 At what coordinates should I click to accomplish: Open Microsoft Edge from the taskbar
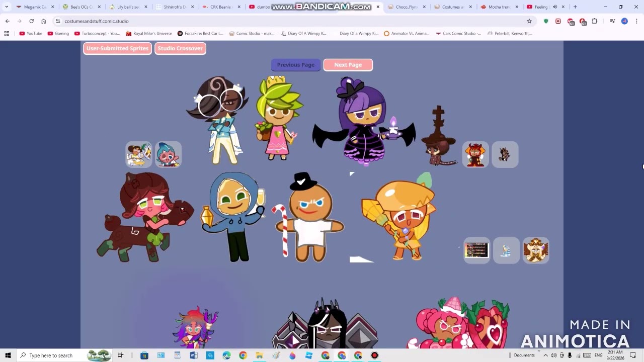tap(226, 355)
